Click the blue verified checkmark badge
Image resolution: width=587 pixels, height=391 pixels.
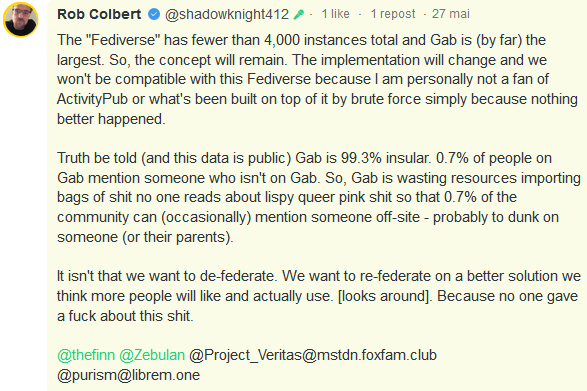(154, 14)
